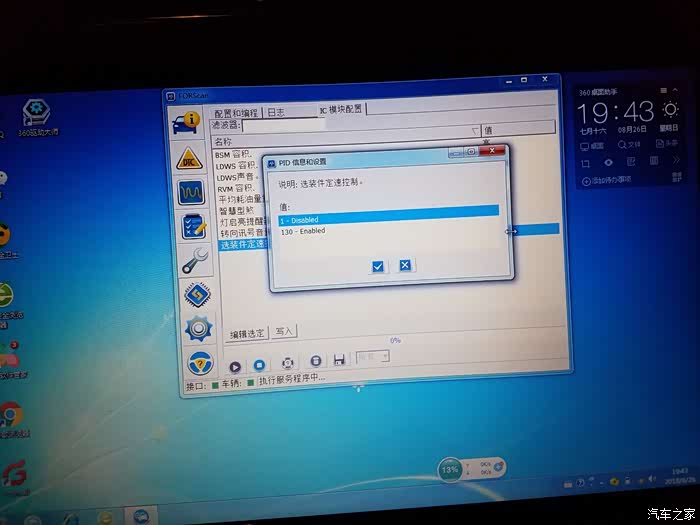
Task: Click the 写入 button
Action: (x=283, y=331)
